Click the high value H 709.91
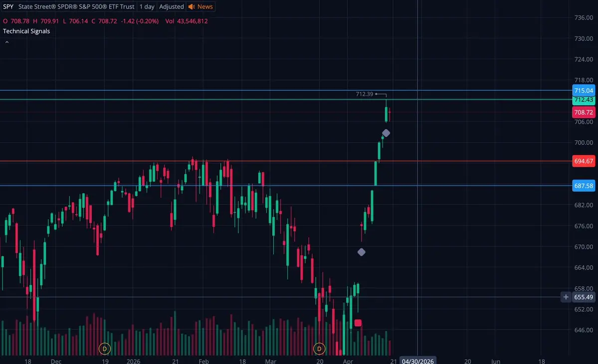Screen dimensions: 598x364 [x=46, y=21]
